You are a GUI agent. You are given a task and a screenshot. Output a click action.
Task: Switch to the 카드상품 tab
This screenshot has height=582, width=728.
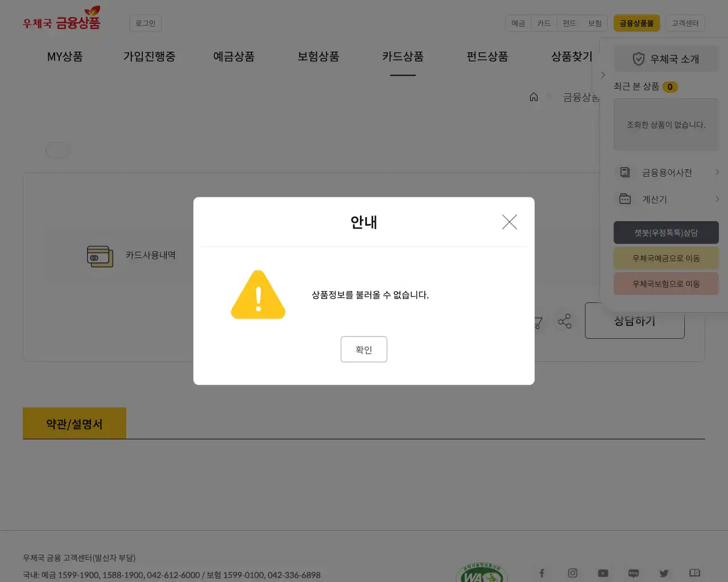[403, 57]
